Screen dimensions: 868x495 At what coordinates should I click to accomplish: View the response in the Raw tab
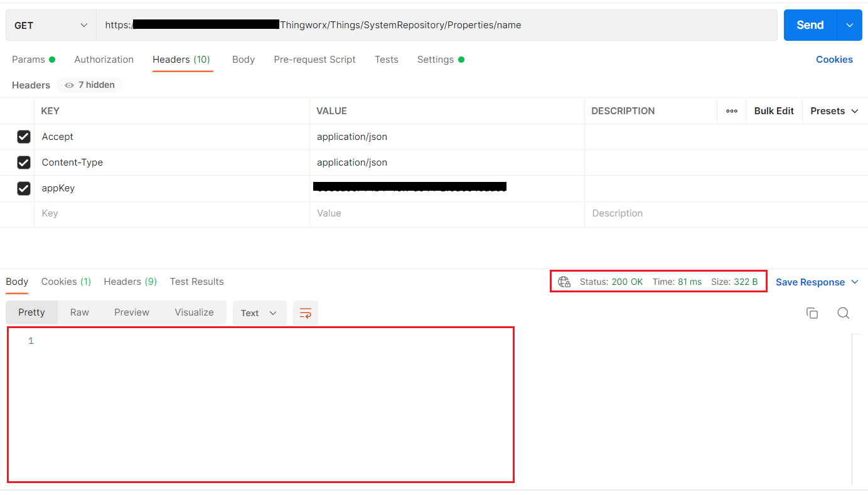click(x=80, y=312)
